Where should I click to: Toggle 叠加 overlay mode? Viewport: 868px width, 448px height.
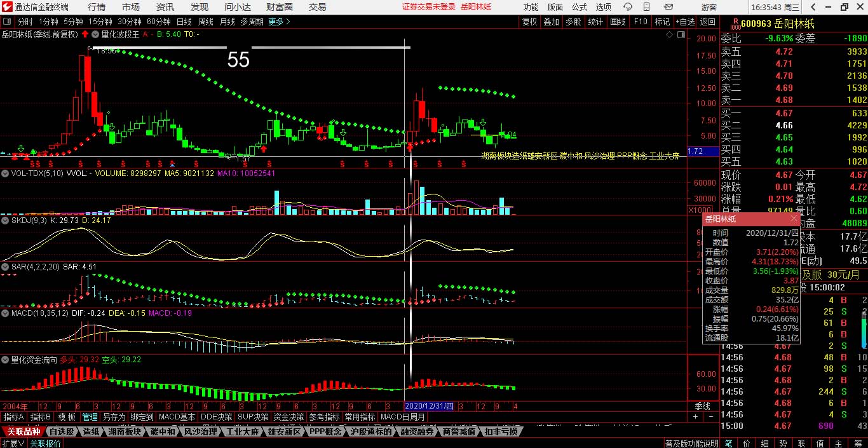point(551,22)
